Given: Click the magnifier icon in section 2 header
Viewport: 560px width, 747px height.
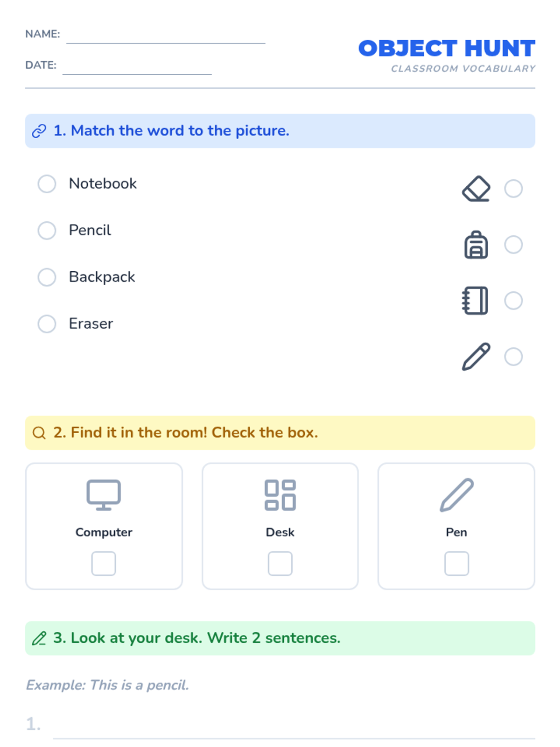Looking at the screenshot, I should [x=39, y=433].
